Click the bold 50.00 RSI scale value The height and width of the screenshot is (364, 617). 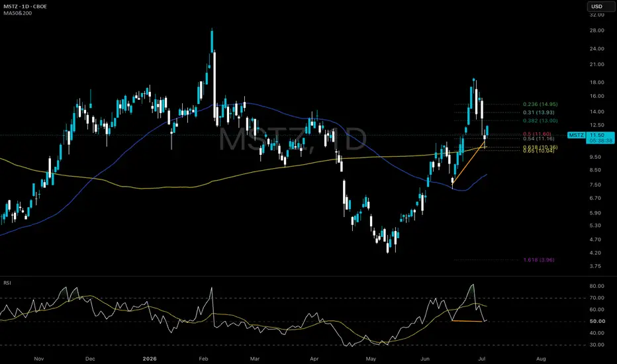[597, 322]
